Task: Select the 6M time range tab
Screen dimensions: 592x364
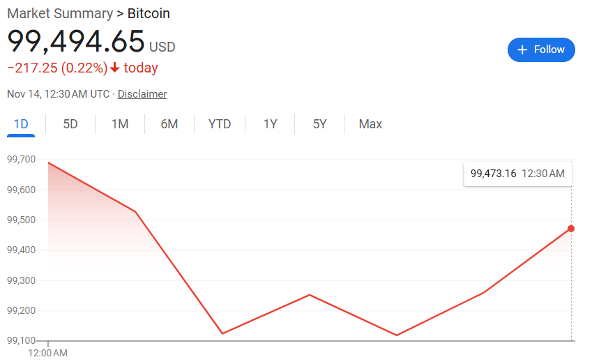Action: 169,124
